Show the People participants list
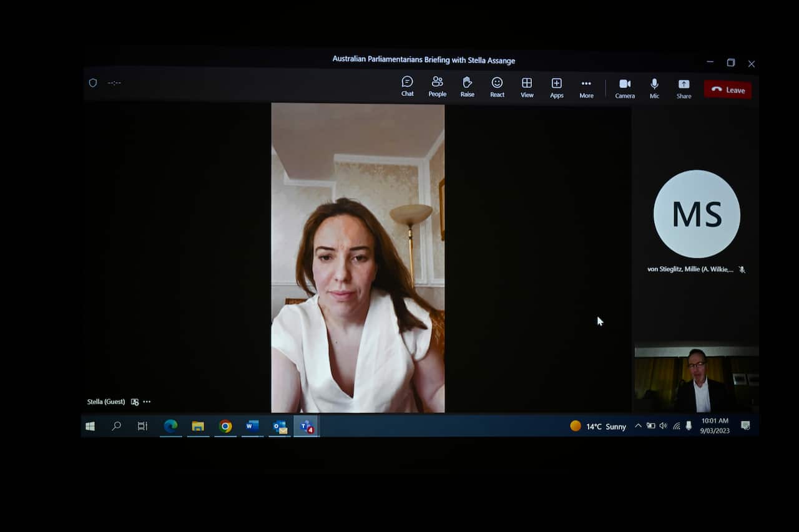Viewport: 799px width, 532px height. (x=437, y=86)
